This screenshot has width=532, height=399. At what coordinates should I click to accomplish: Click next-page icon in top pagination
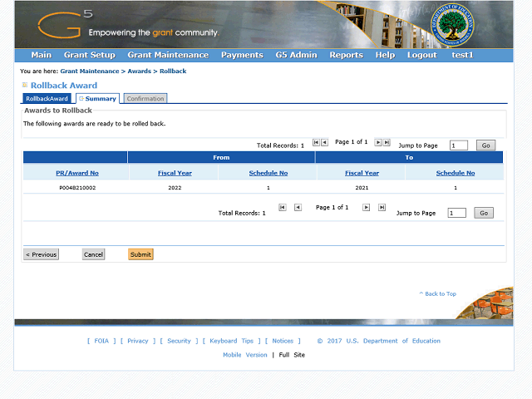click(378, 142)
